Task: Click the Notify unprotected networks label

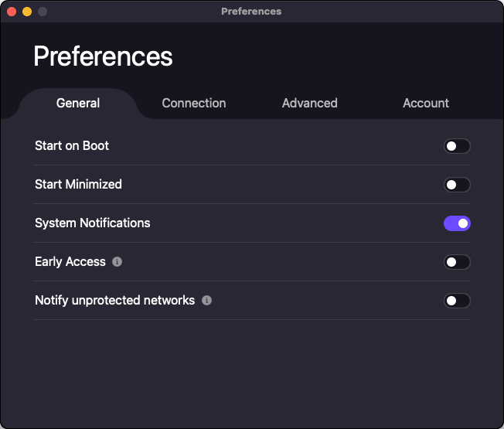Action: (x=114, y=300)
